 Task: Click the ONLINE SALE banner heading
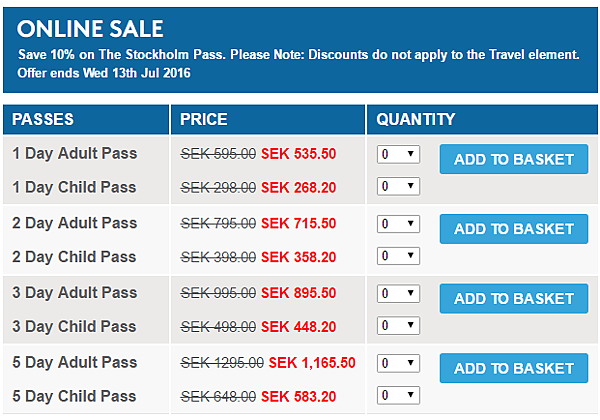pyautogui.click(x=90, y=29)
